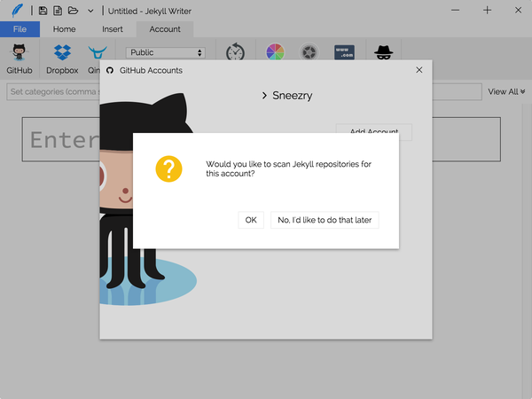Screen dimensions: 532x399
Task: Click the save floppy disk icon
Action: point(43,11)
